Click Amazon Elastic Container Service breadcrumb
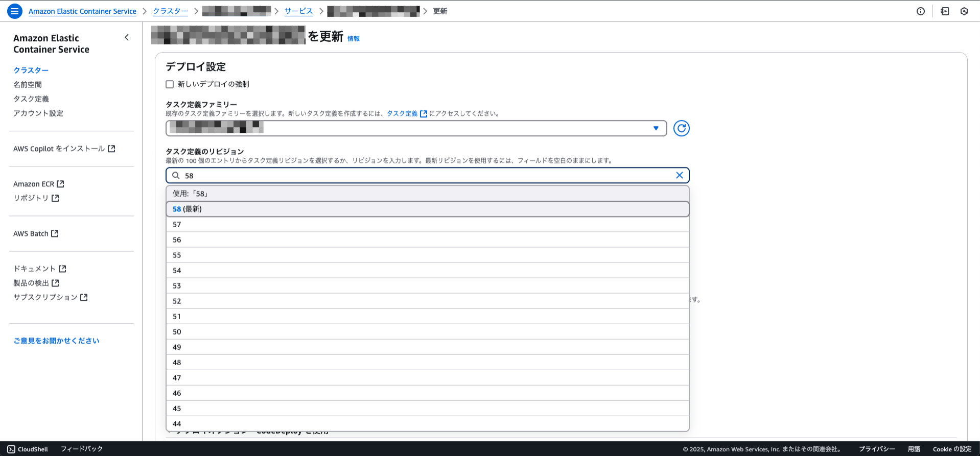The height and width of the screenshot is (456, 980). pyautogui.click(x=82, y=11)
